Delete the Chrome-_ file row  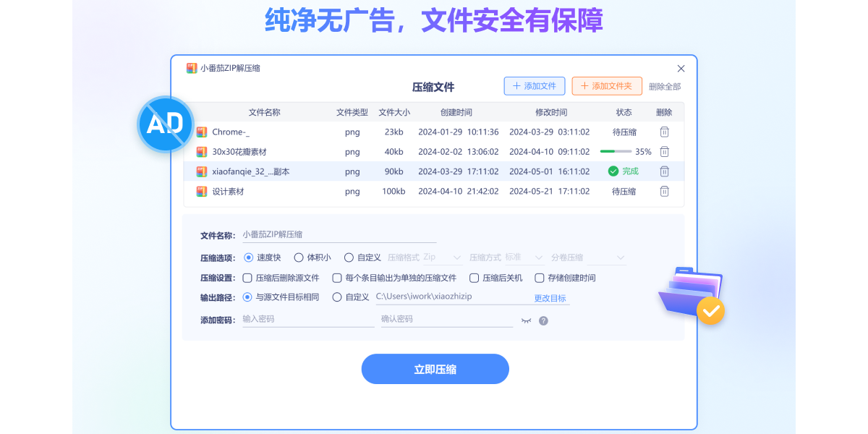[x=664, y=132]
